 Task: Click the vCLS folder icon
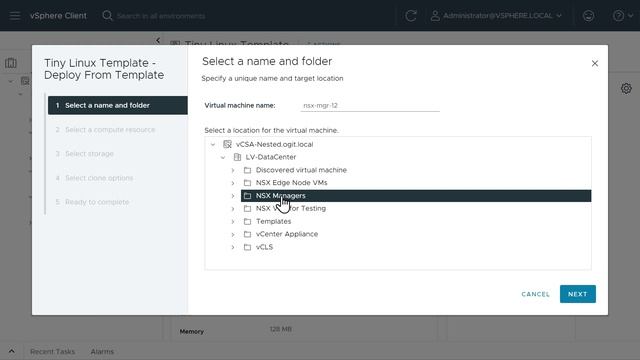(247, 247)
